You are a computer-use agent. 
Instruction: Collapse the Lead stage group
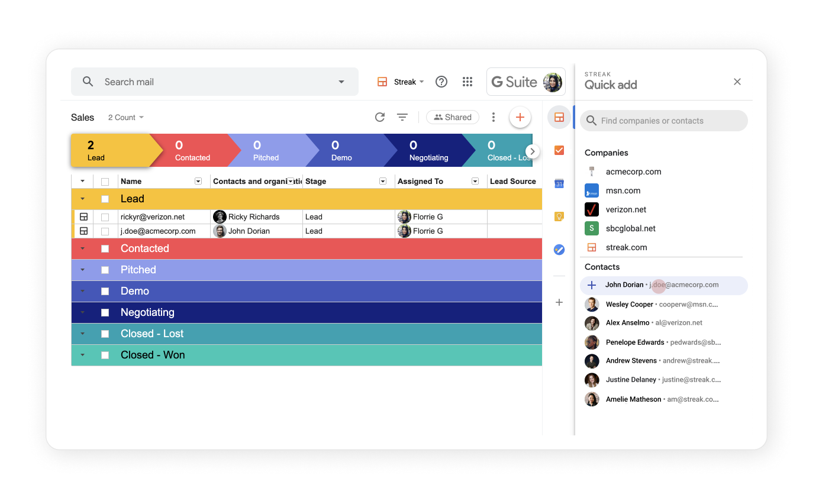coord(82,199)
